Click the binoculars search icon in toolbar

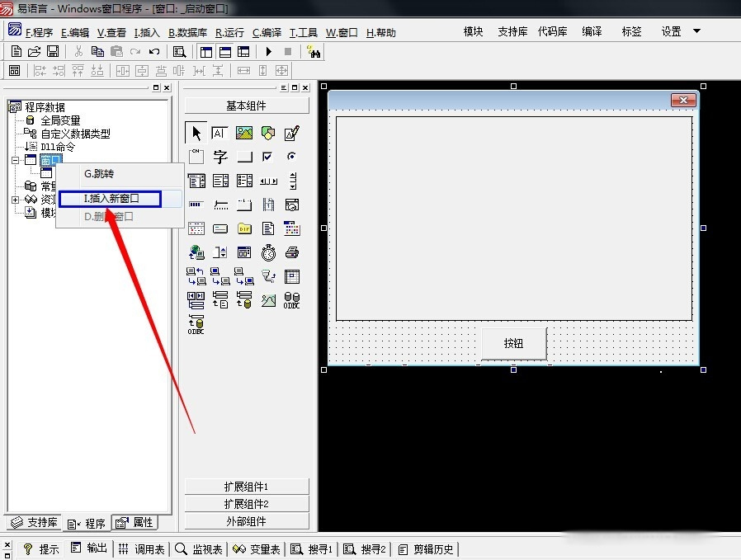[x=314, y=51]
